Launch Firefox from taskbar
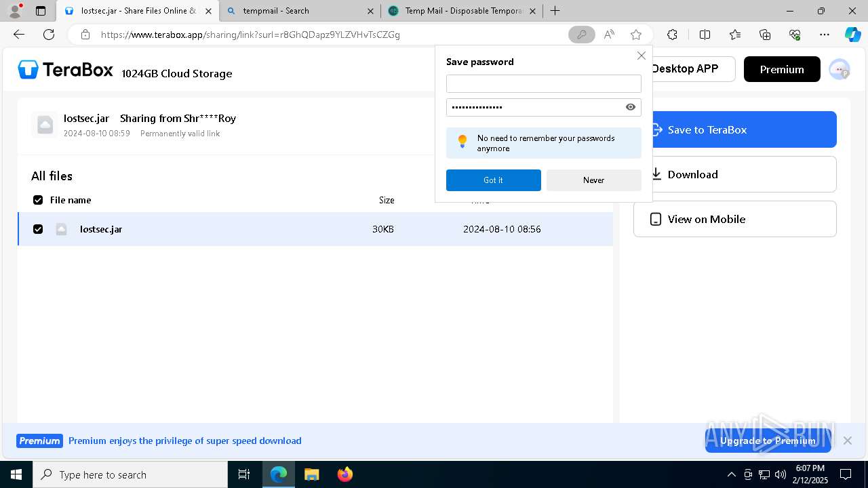 click(x=345, y=474)
